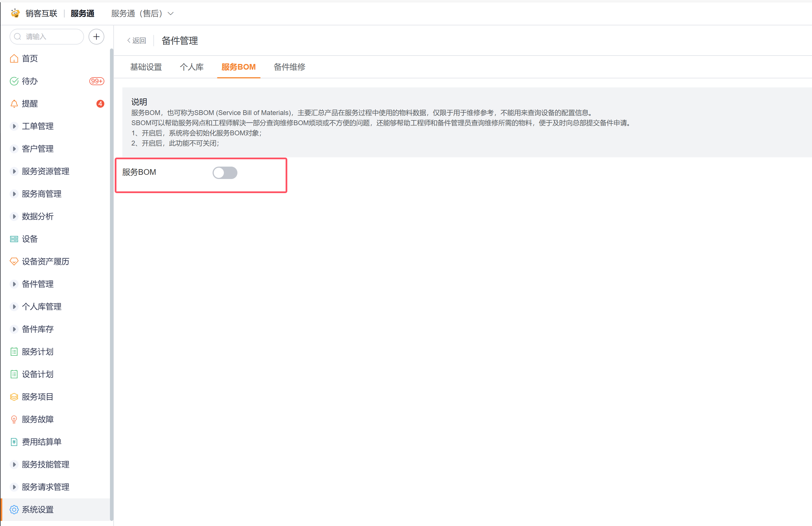Switch to the 备件维修 tab
The width and height of the screenshot is (812, 526).
pos(289,67)
